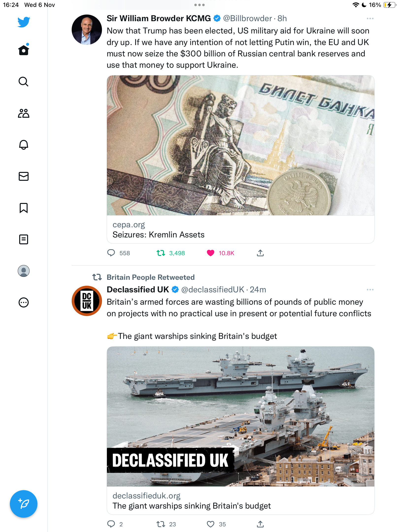The image size is (399, 532).
Task: Share Browder's tweet via share icon
Action: pyautogui.click(x=260, y=253)
